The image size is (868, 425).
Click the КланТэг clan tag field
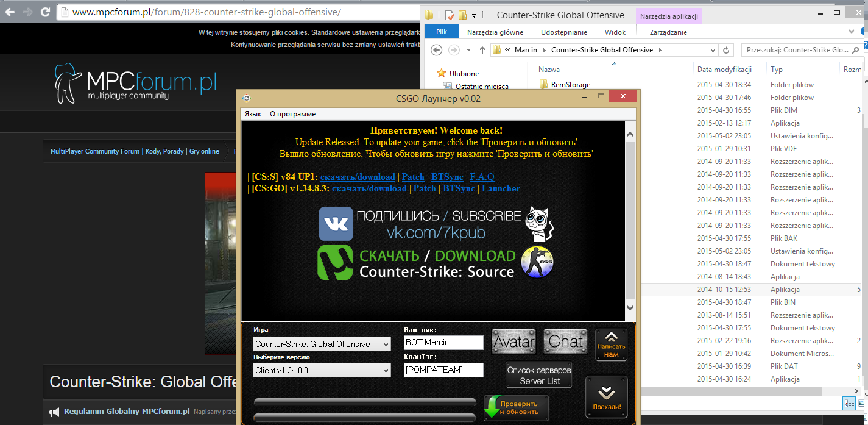443,370
